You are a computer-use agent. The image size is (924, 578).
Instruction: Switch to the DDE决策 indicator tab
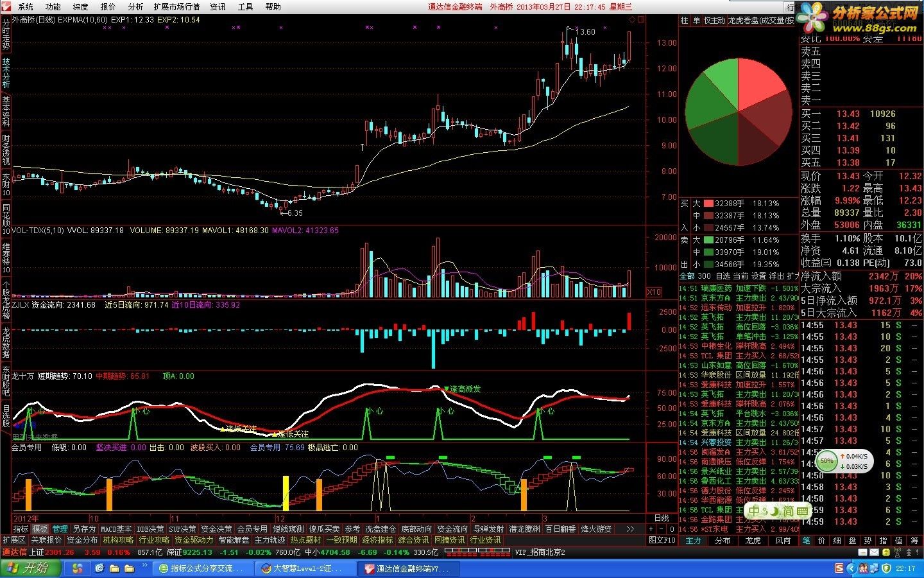(x=150, y=529)
